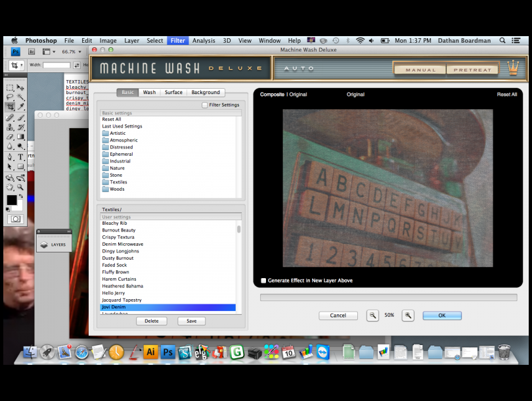Select the Gradient tool

tap(21, 137)
